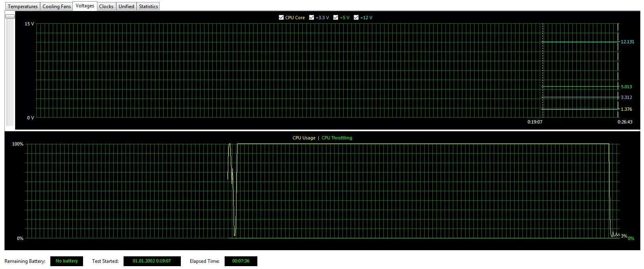Toggle the +5 V voltage checkbox
Viewport: 644px width, 269px height.
tap(336, 18)
